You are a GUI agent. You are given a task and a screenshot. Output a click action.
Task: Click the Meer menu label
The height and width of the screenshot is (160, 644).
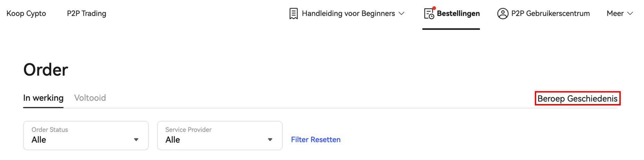[615, 14]
